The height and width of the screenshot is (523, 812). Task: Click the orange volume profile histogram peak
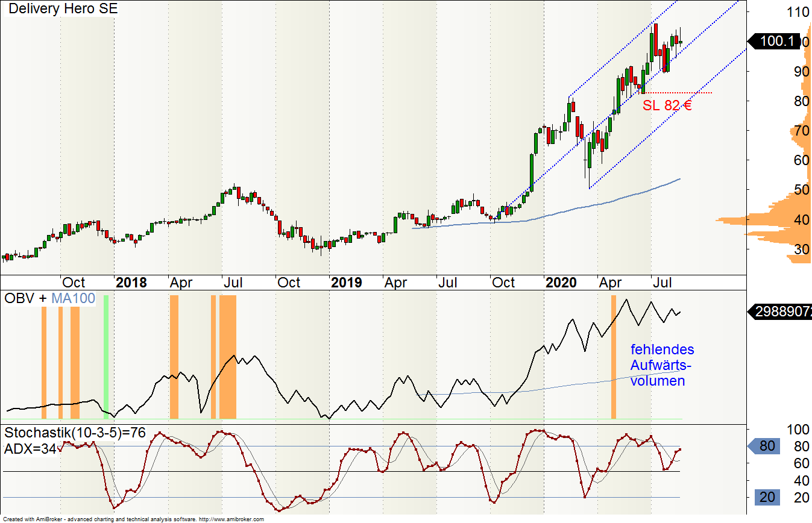coord(764,219)
